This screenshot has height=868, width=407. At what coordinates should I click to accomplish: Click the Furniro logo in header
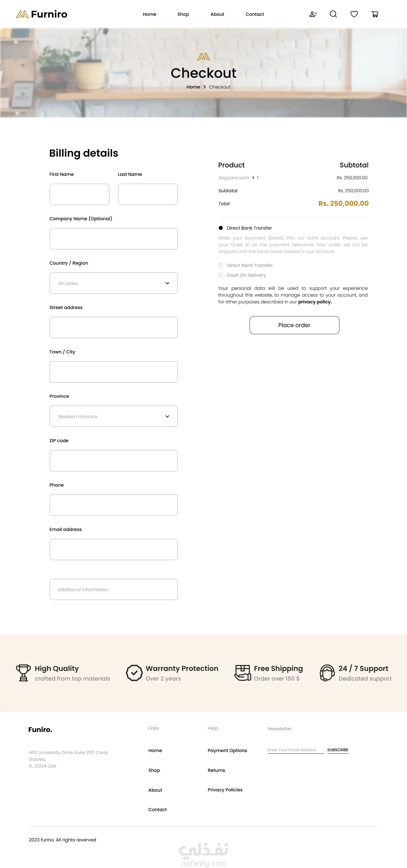[42, 14]
